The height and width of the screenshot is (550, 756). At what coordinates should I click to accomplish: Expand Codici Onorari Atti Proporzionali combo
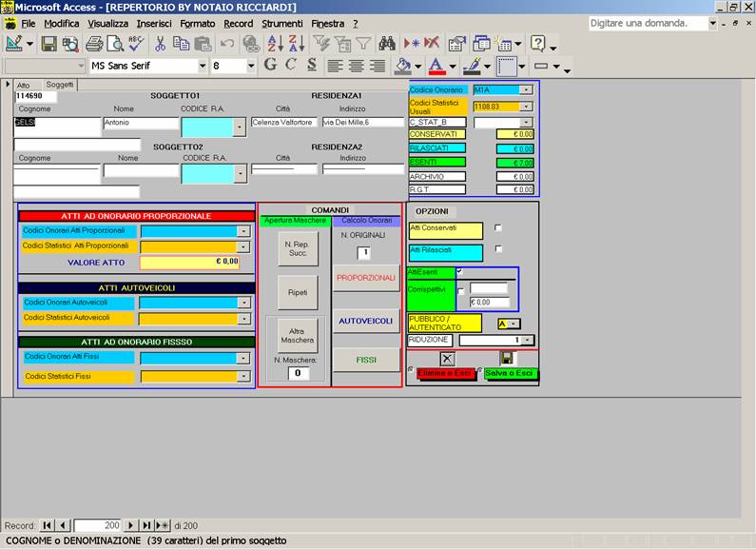pyautogui.click(x=244, y=231)
